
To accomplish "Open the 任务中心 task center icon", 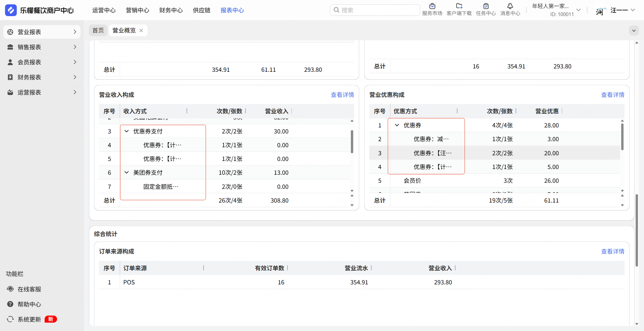I will [x=486, y=6].
